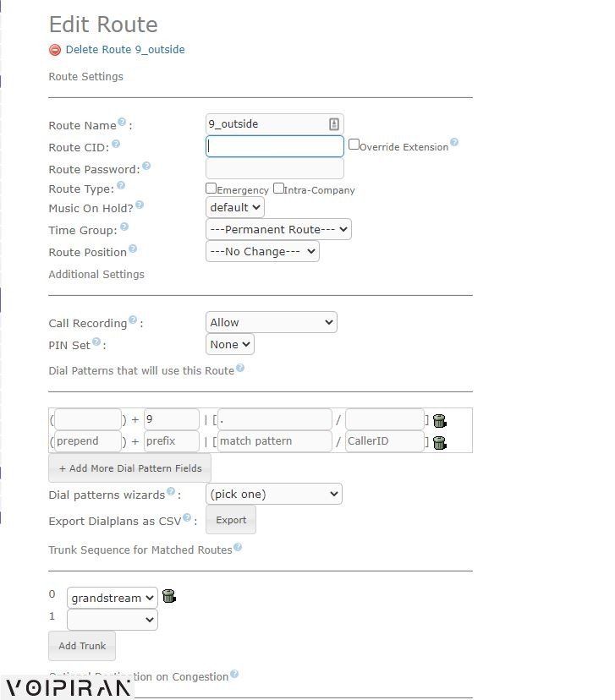Open the Call Recording help icon
The image size is (615, 700).
click(133, 320)
